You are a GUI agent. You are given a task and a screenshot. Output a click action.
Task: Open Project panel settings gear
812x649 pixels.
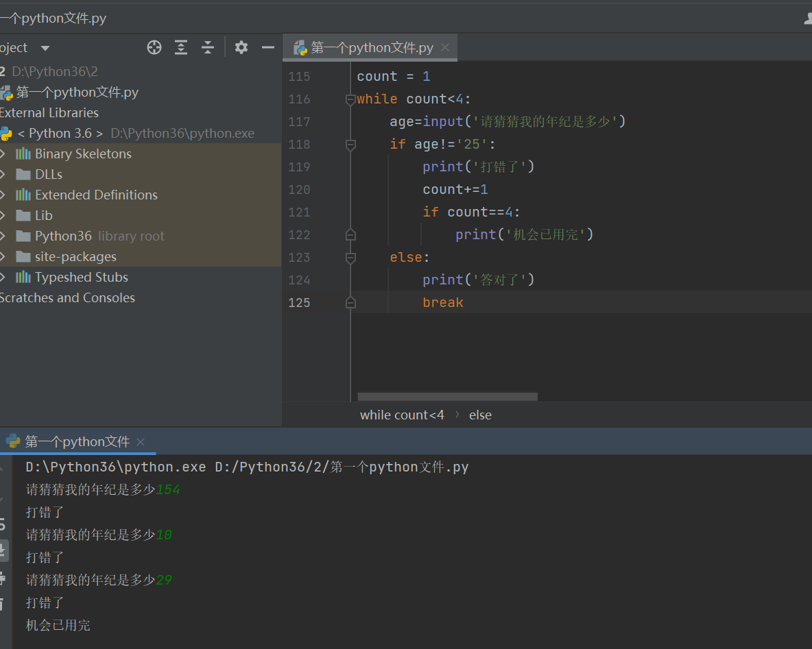[241, 47]
